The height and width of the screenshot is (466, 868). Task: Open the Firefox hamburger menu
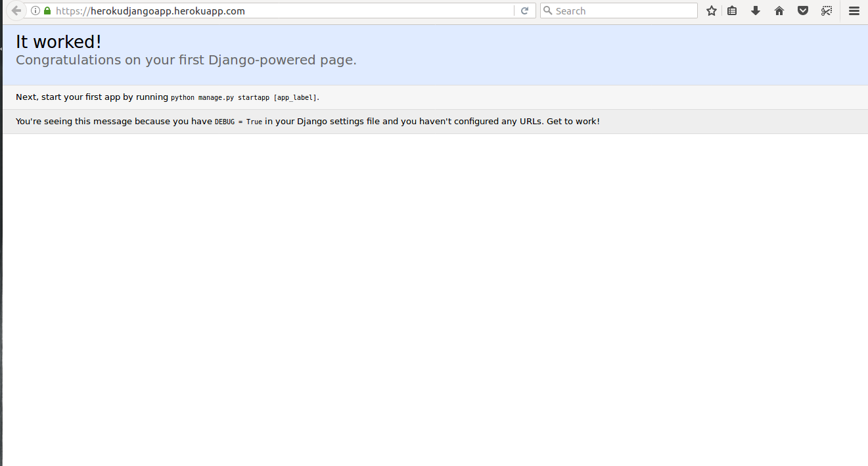click(x=854, y=11)
